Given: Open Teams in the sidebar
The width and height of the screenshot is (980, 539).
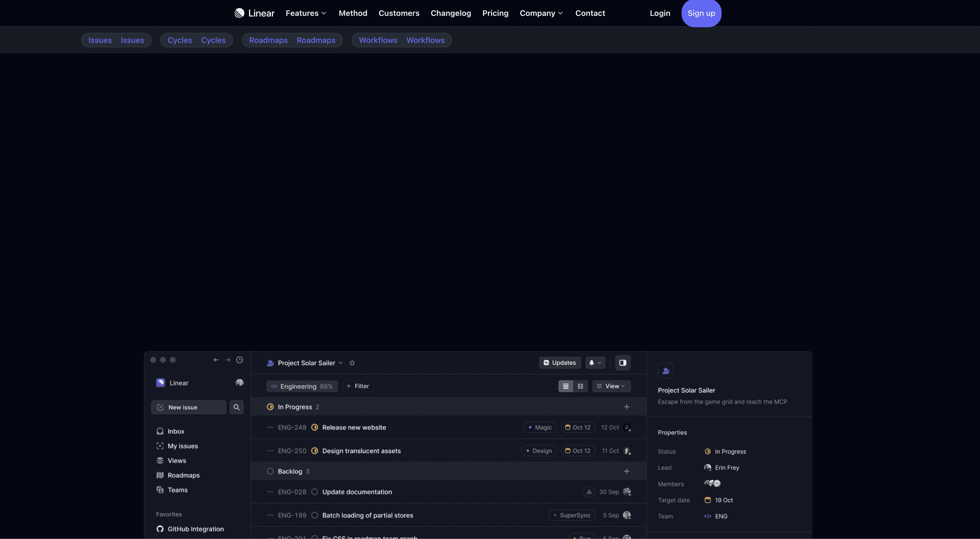Looking at the screenshot, I should (x=172, y=490).
